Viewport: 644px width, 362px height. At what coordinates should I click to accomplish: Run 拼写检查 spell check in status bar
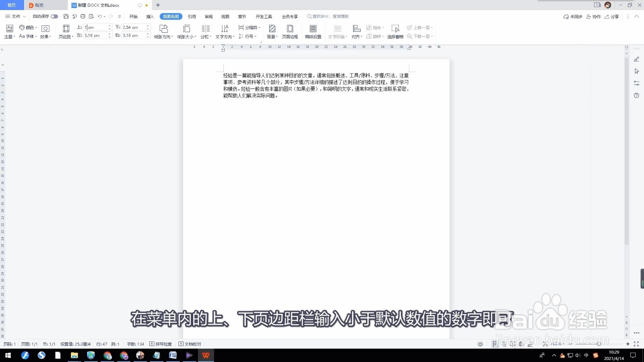coord(160,344)
